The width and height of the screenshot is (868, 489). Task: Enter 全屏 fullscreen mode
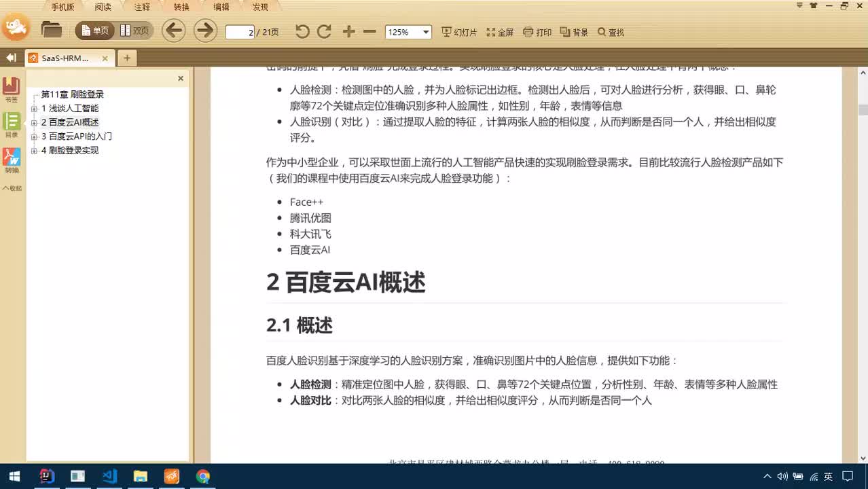click(500, 32)
